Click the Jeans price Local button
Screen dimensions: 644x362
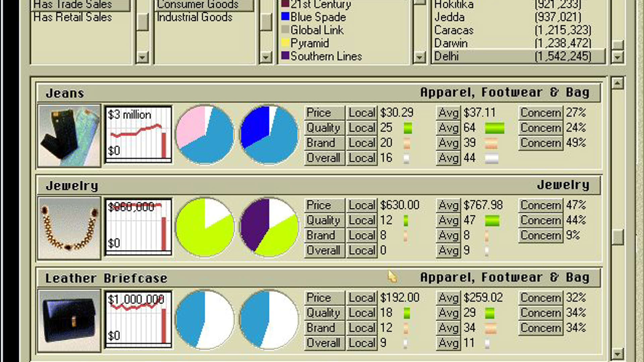tap(362, 113)
